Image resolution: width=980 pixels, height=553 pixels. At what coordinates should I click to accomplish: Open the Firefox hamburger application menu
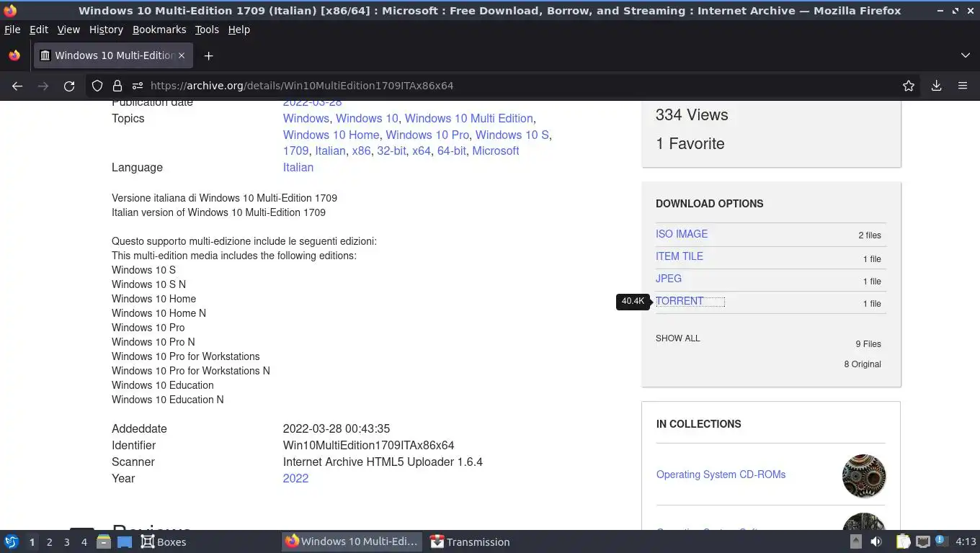[963, 86]
